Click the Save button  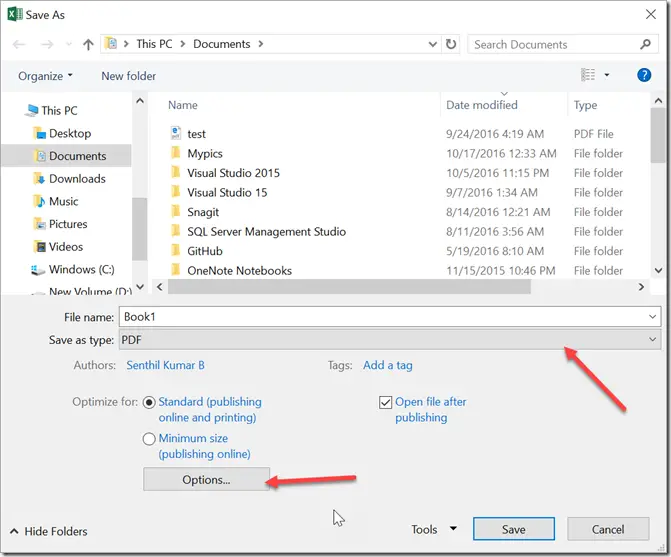514,529
